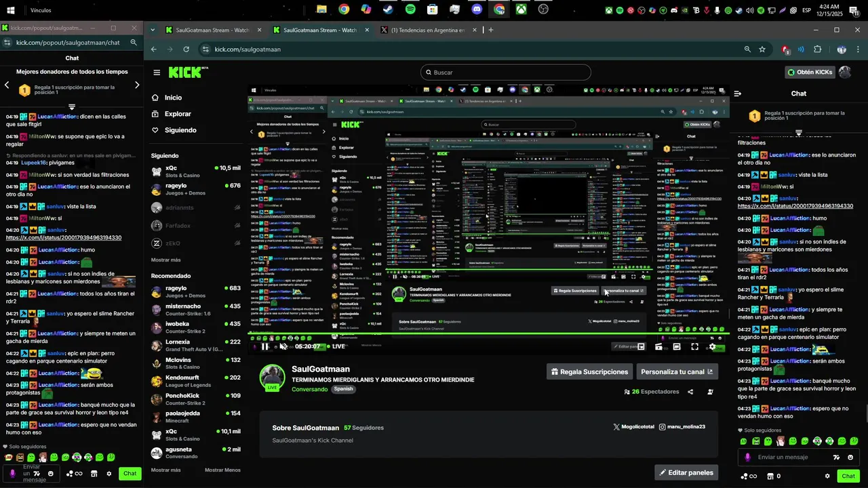Viewport: 868px width, 488px height.
Task: Go to previous donor leaderboard in popout
Action: coord(7,85)
